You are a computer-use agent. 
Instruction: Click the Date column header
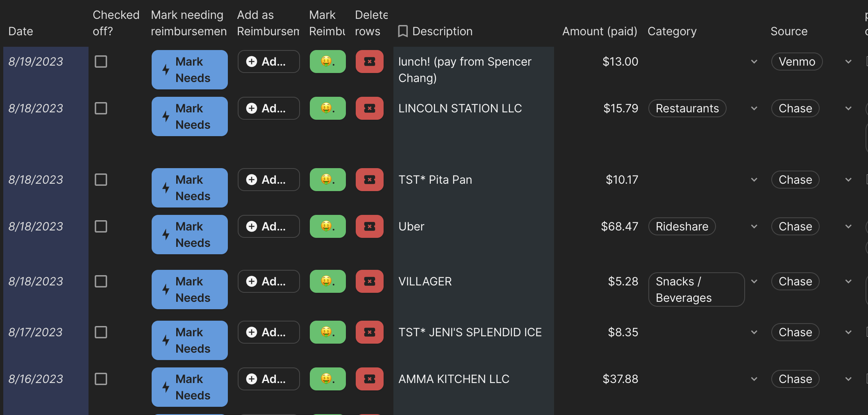[21, 31]
